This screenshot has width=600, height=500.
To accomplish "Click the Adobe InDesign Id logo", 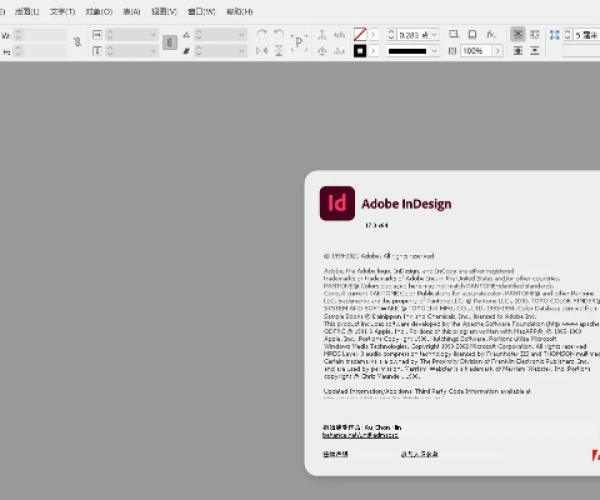I will (x=337, y=203).
